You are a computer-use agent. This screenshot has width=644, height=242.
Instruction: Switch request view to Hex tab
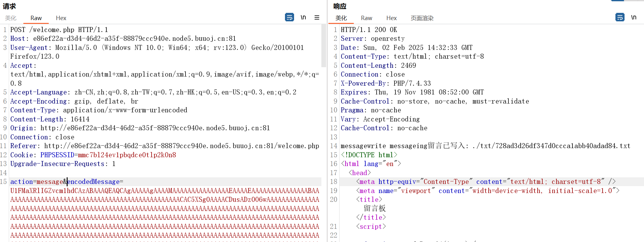(x=61, y=18)
